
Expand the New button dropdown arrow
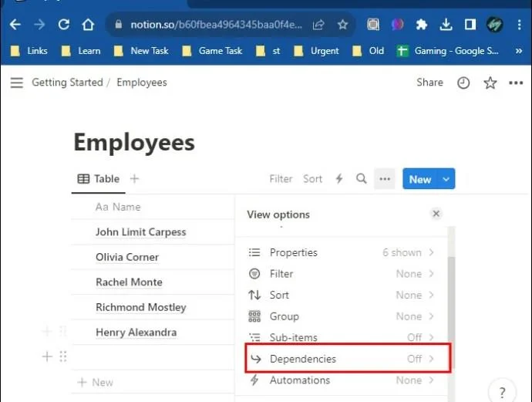tap(446, 179)
